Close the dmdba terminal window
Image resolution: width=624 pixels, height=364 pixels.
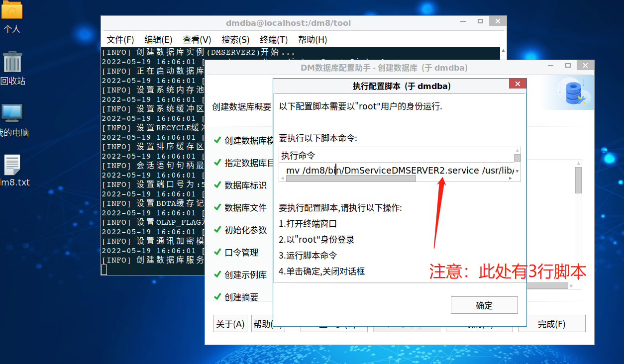498,21
